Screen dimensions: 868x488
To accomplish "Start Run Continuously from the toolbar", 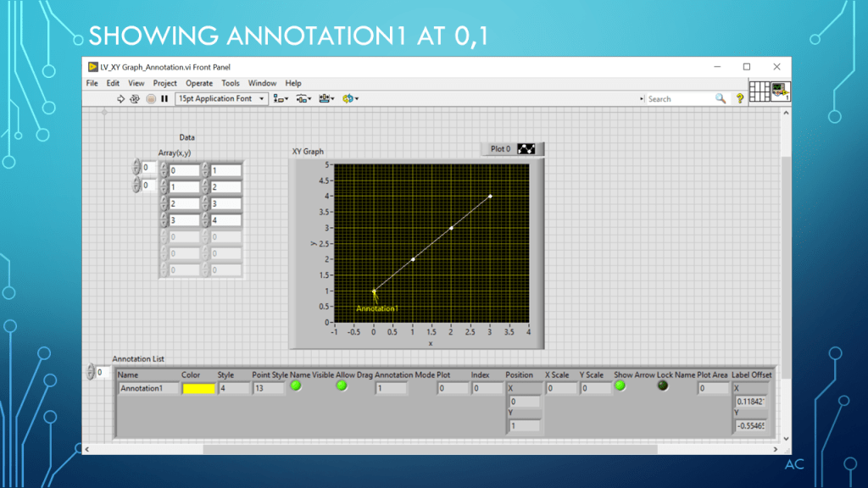I will coord(135,99).
